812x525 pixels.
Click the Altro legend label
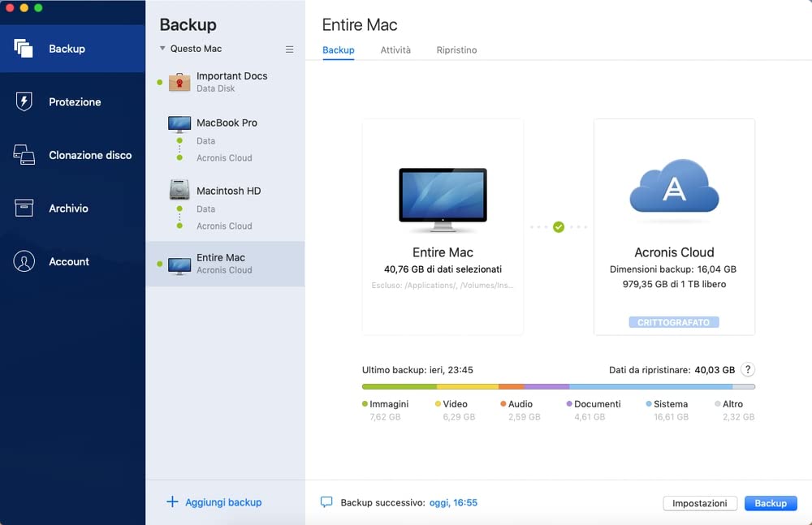732,404
